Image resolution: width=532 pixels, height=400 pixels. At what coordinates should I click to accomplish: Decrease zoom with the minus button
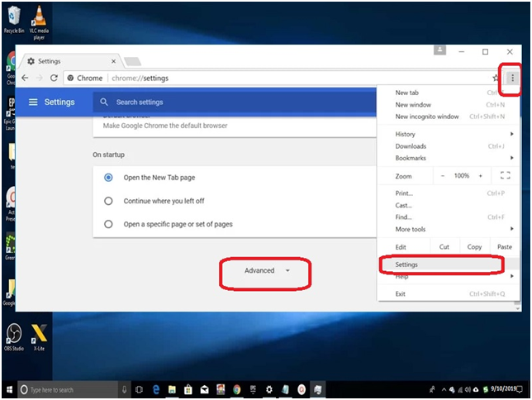pos(443,175)
